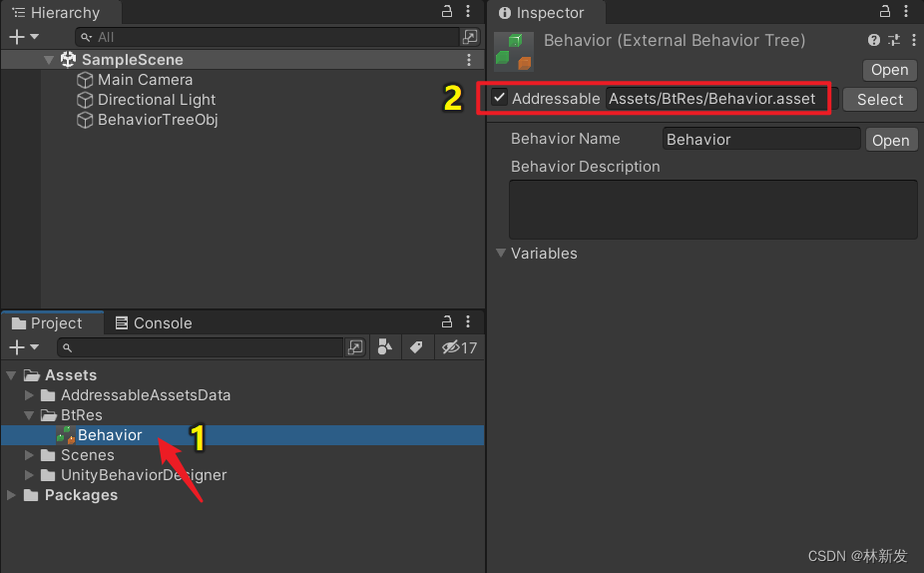Click the Select button beside Addressable path
The width and height of the screenshot is (924, 573).
880,100
